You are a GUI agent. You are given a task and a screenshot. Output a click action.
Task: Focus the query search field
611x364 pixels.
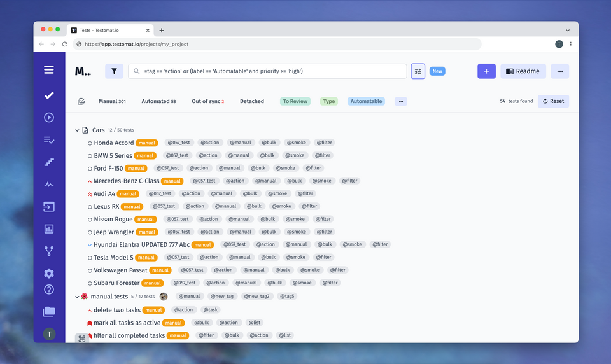point(267,71)
